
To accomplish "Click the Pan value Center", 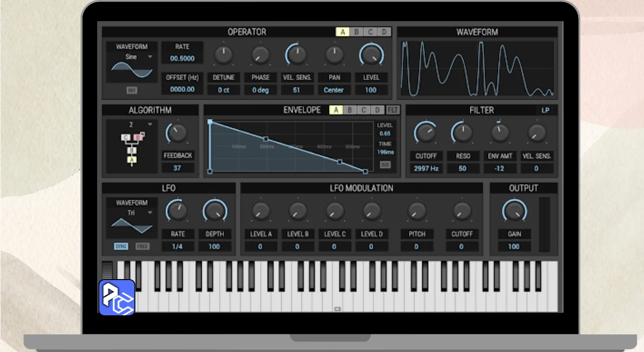I will [x=334, y=90].
